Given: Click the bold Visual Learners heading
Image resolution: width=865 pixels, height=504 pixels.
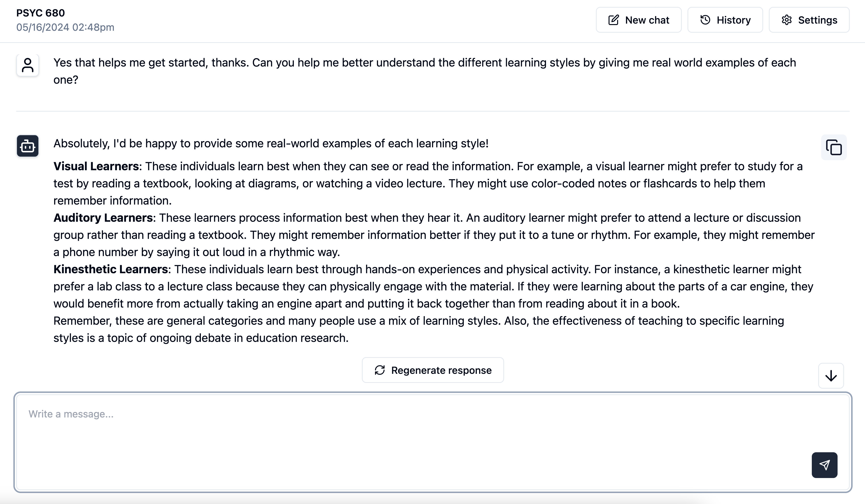Looking at the screenshot, I should [x=96, y=166].
